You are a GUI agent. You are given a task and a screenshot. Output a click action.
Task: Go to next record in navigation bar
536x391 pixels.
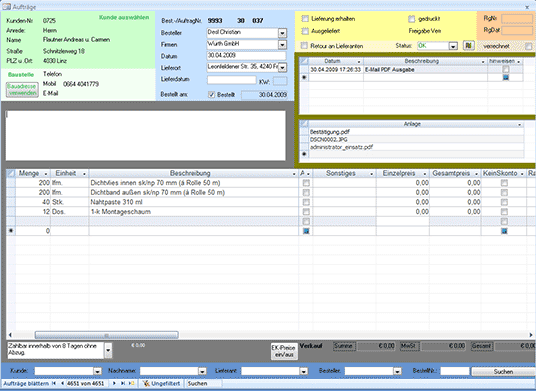[x=115, y=383]
